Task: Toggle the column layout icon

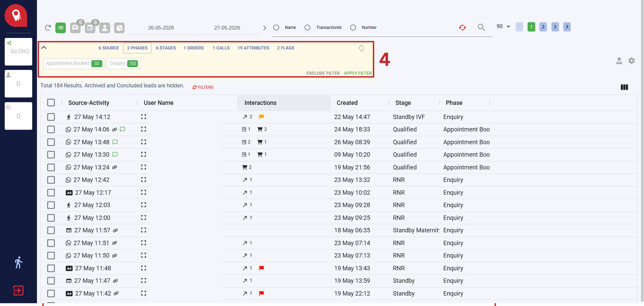Action: click(x=624, y=87)
